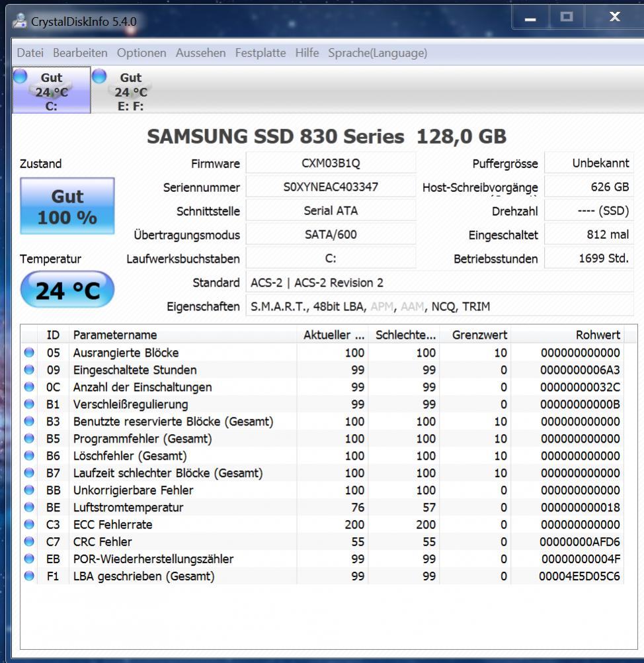Open the Sprache(Language) menu
644x663 pixels.
point(378,53)
